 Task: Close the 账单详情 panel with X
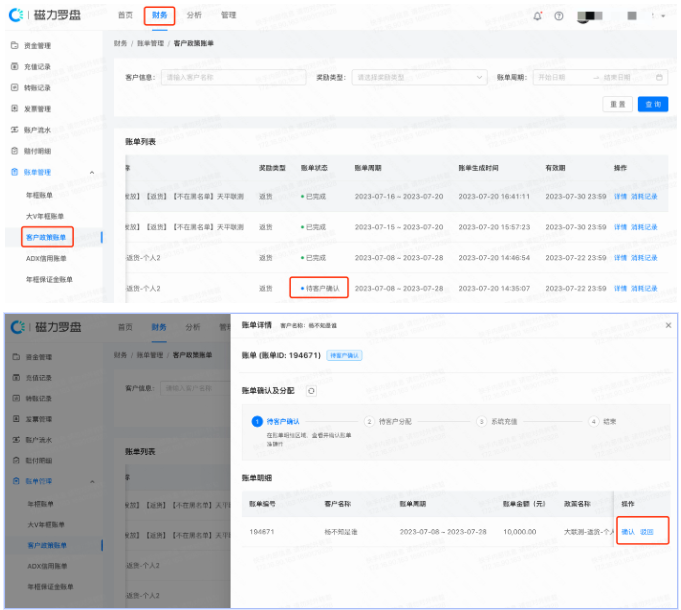pos(668,325)
